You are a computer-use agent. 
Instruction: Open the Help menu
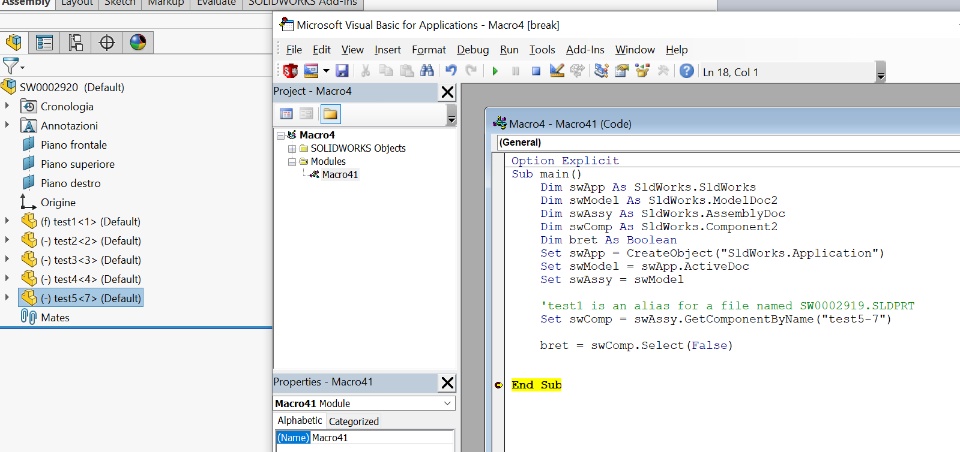click(677, 50)
